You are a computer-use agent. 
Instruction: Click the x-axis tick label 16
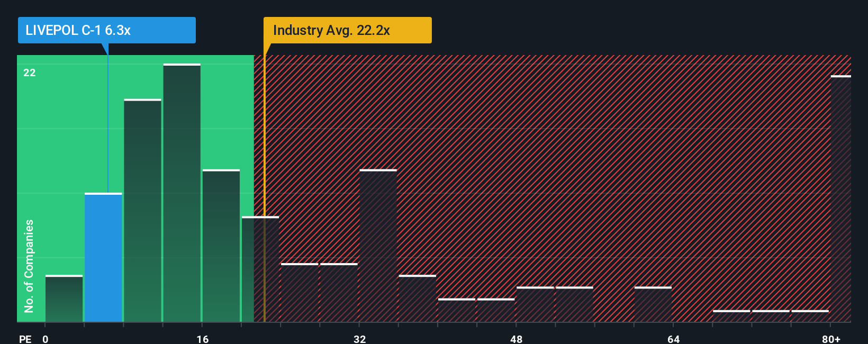(203, 339)
